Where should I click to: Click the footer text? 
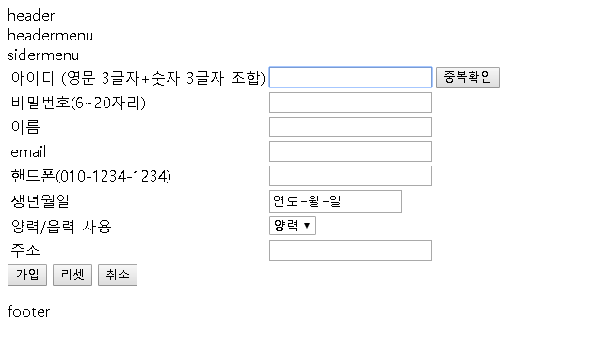tap(29, 311)
